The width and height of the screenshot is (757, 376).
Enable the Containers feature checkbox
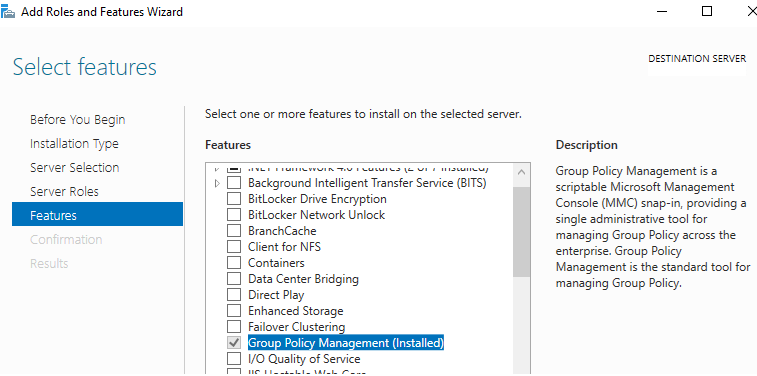tap(234, 263)
